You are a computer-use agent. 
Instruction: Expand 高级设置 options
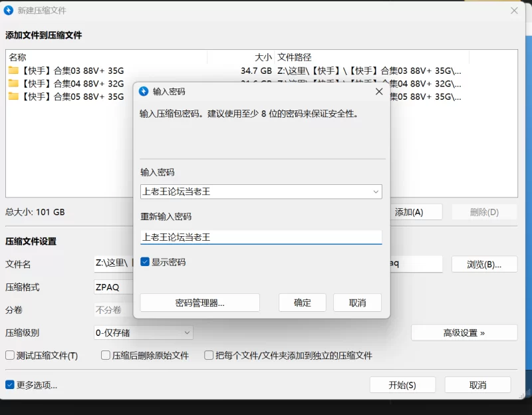[464, 333]
